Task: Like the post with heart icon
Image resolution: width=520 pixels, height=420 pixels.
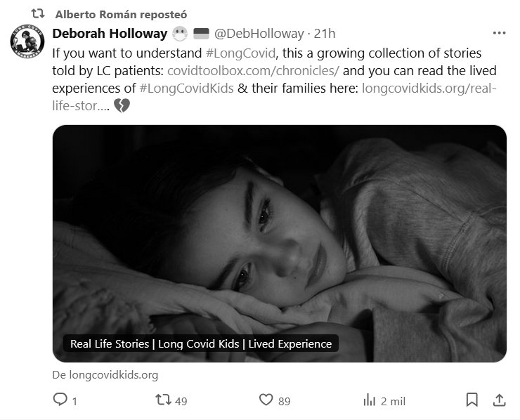Action: click(266, 400)
